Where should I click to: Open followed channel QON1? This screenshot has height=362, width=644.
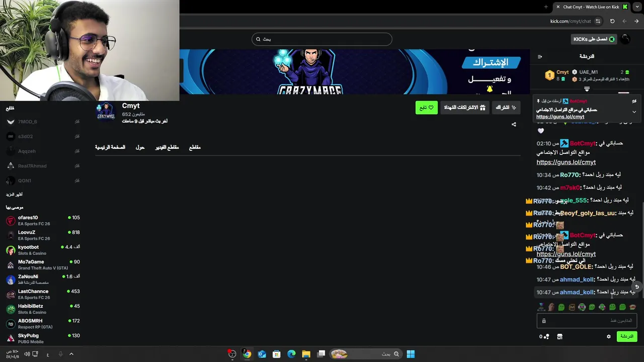tap(43, 180)
